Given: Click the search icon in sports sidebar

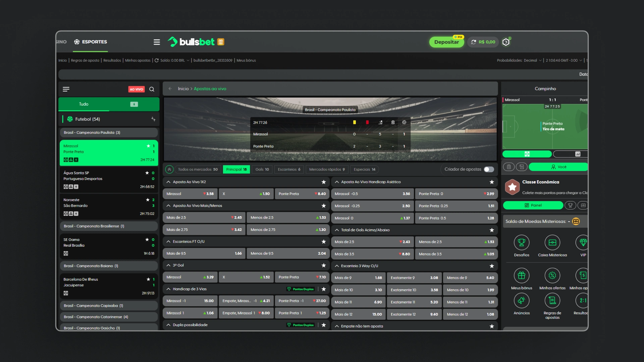Looking at the screenshot, I should 152,89.
